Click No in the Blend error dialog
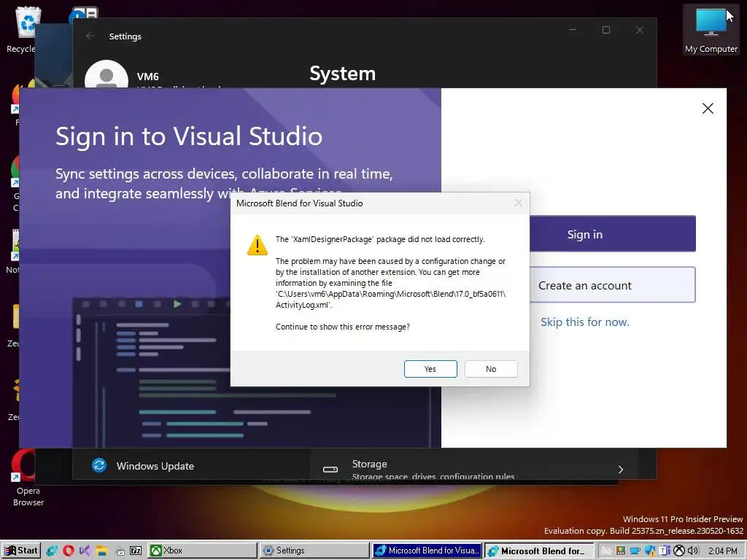This screenshot has height=560, width=747. click(x=491, y=369)
